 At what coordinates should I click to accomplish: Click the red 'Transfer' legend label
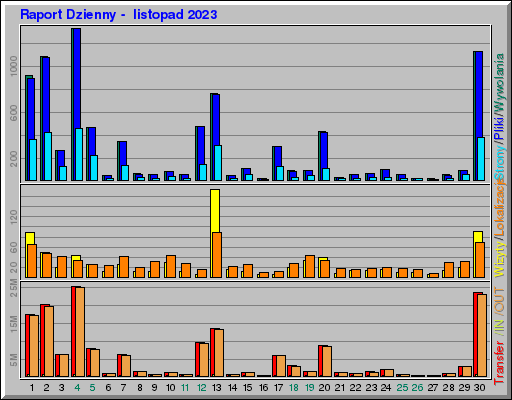point(499,363)
